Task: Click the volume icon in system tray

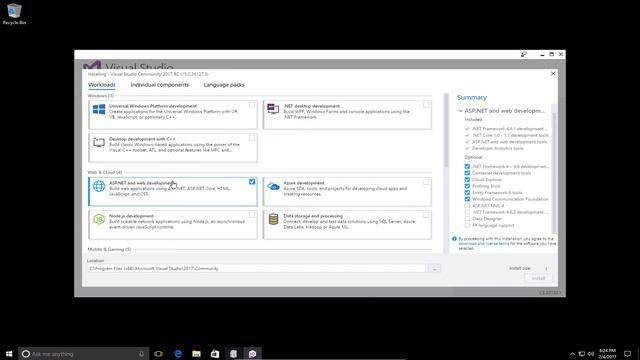Action: click(x=591, y=353)
